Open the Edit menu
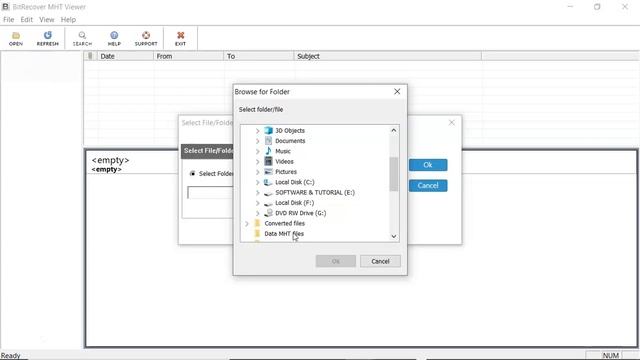640x360 pixels. coord(27,20)
